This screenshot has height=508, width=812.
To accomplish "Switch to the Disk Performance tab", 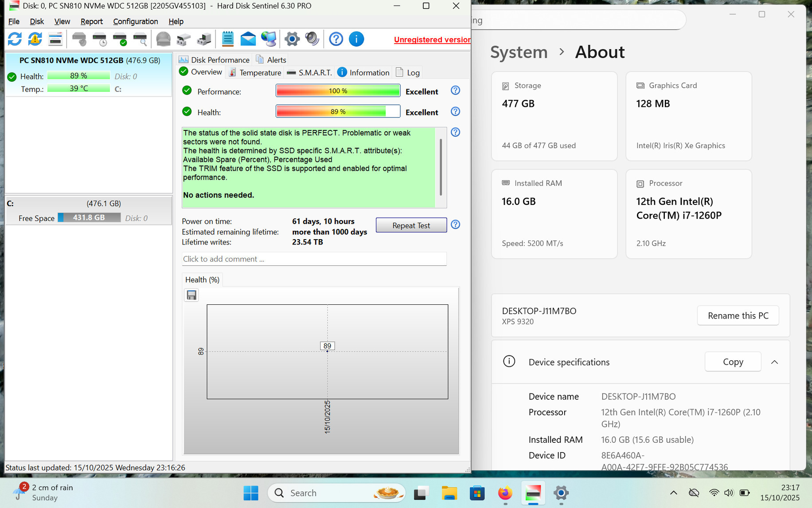I will (x=214, y=59).
